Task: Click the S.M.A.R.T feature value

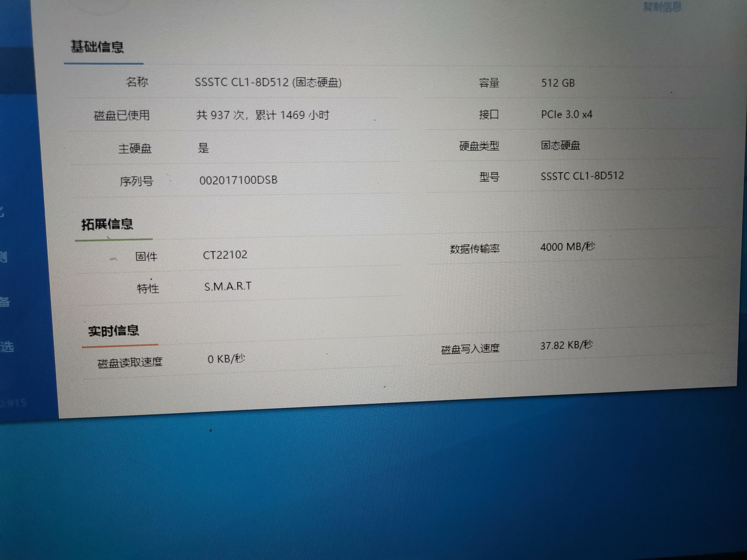Action: click(228, 286)
